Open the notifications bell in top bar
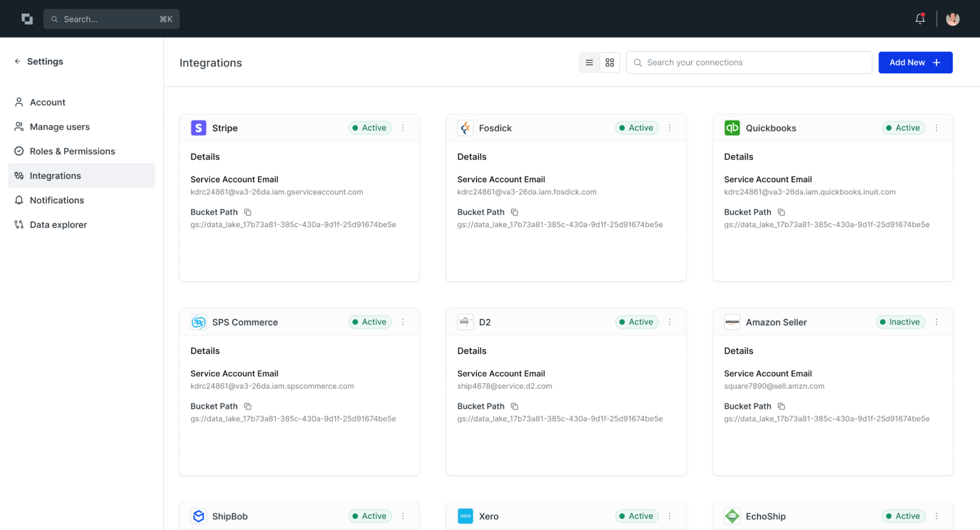980x530 pixels. coord(920,19)
